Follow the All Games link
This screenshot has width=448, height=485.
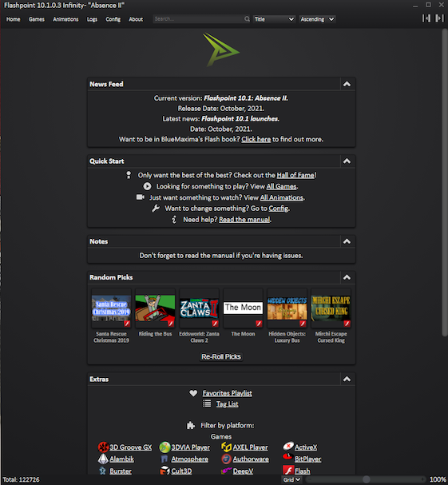(281, 186)
